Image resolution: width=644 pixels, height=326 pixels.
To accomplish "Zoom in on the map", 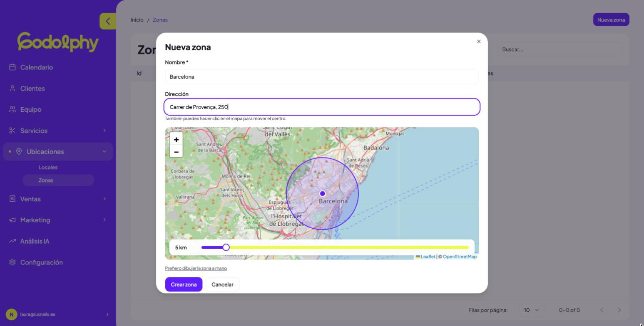I will (x=176, y=139).
